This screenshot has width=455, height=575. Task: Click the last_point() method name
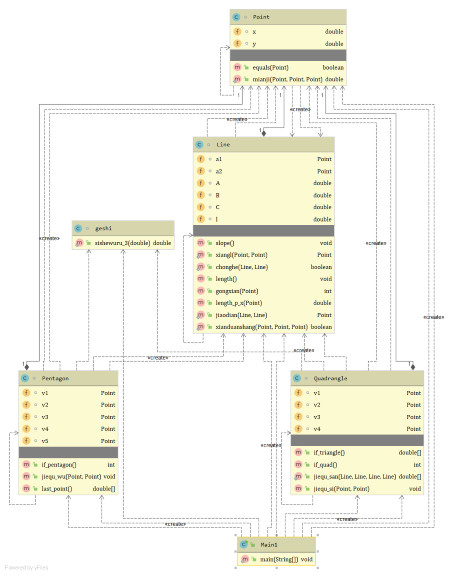56,488
